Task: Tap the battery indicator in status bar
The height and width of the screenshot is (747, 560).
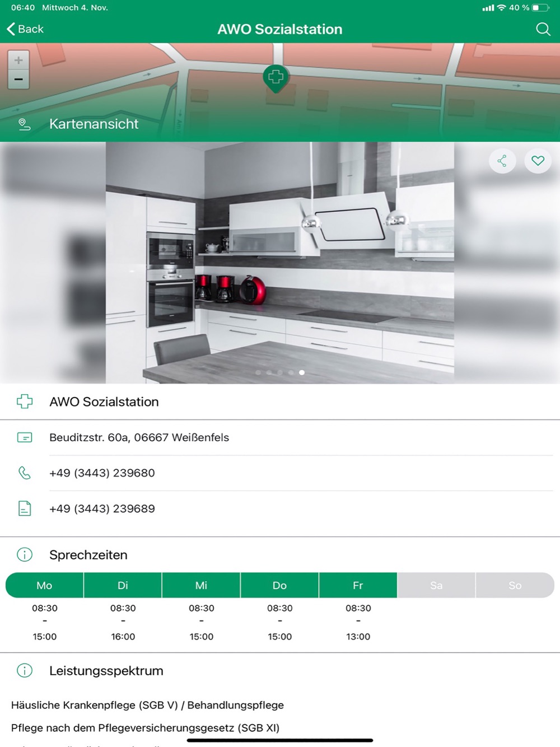Action: click(540, 8)
